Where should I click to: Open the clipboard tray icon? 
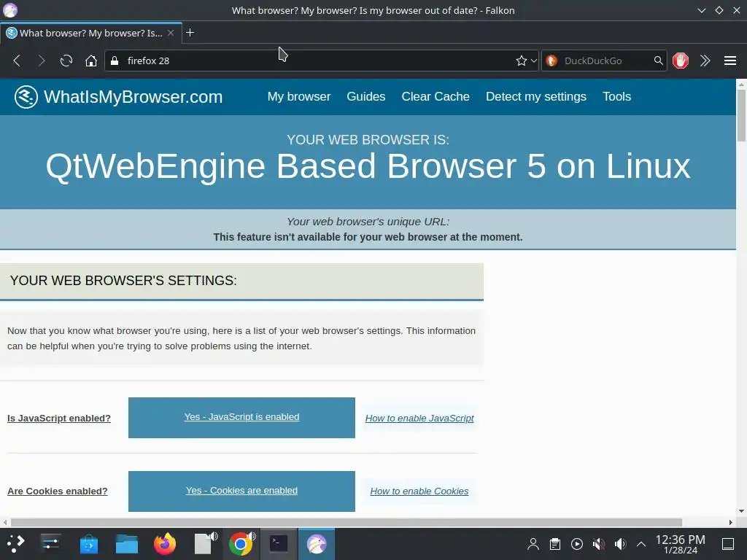pyautogui.click(x=555, y=544)
